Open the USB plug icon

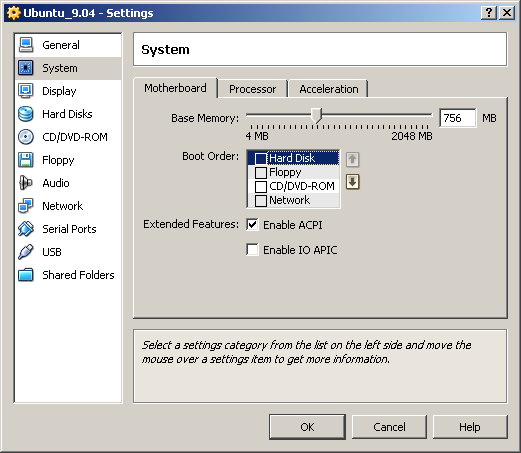26,252
